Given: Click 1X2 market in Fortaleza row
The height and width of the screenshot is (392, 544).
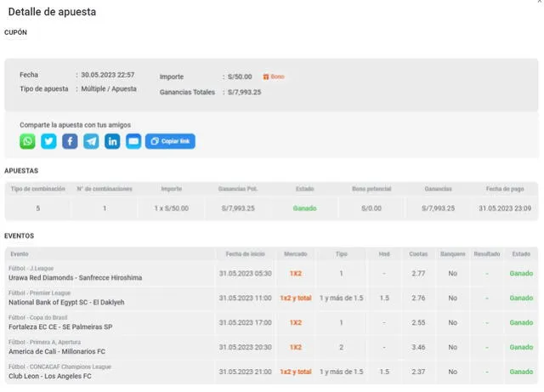Looking at the screenshot, I should point(296,322).
